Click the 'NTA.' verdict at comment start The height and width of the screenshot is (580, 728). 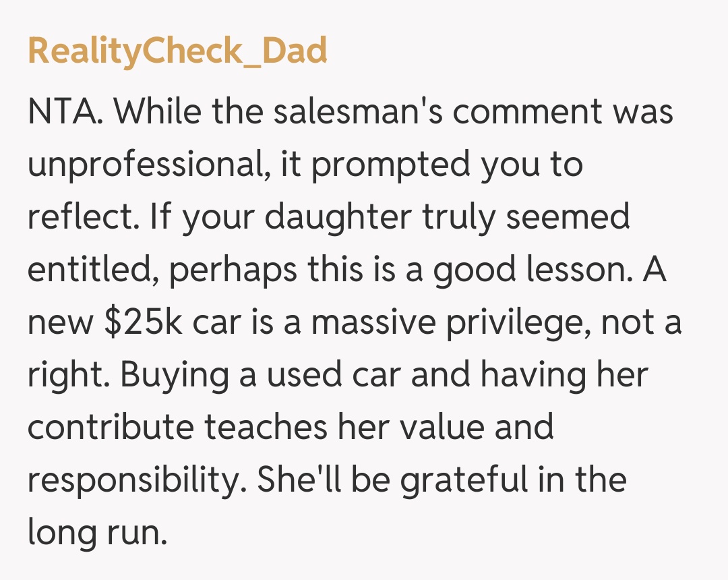coord(65,111)
